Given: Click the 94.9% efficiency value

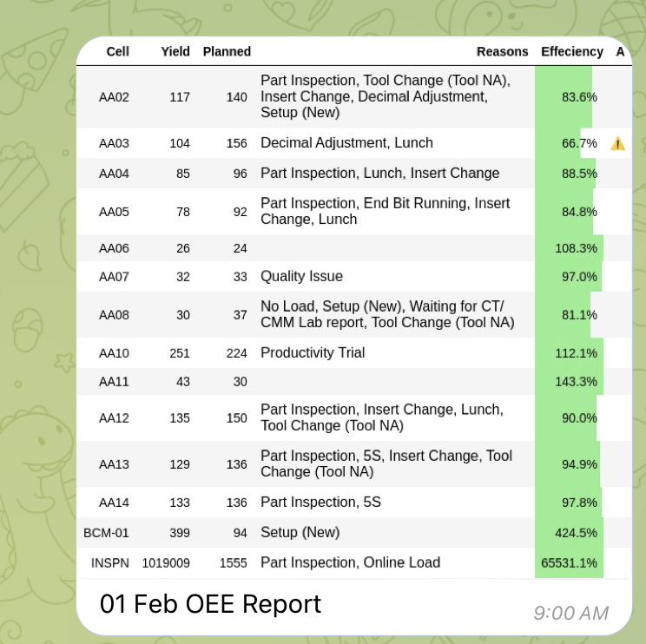Looking at the screenshot, I should click(x=579, y=464).
